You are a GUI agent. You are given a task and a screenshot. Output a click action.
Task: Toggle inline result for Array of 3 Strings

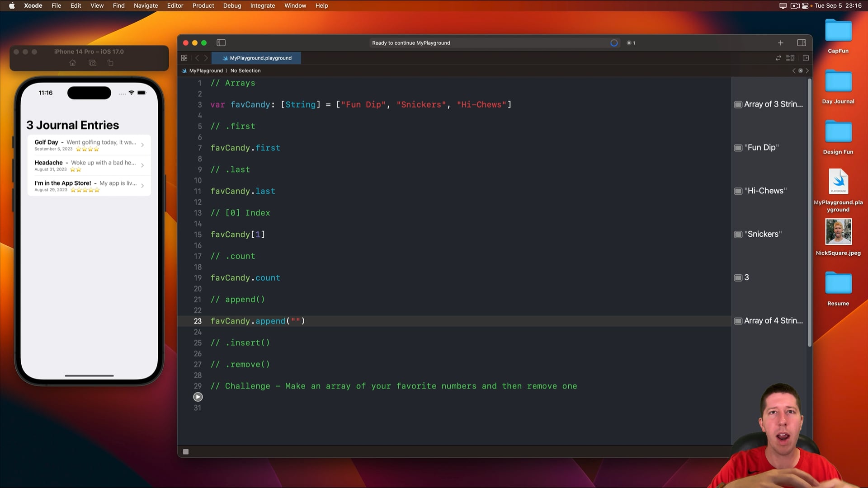point(738,104)
